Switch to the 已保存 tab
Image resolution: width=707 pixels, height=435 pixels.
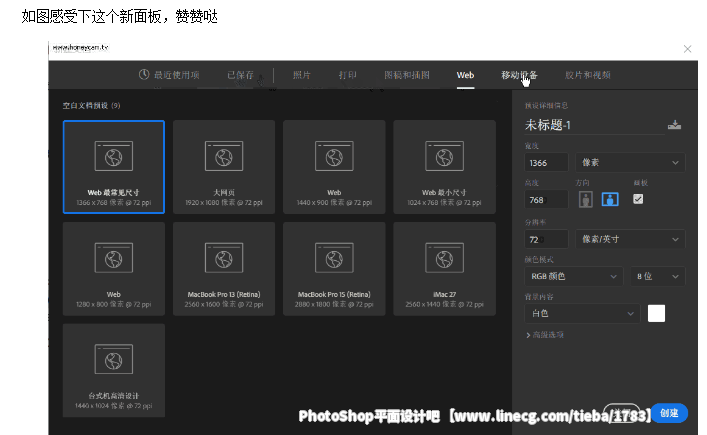tap(240, 75)
